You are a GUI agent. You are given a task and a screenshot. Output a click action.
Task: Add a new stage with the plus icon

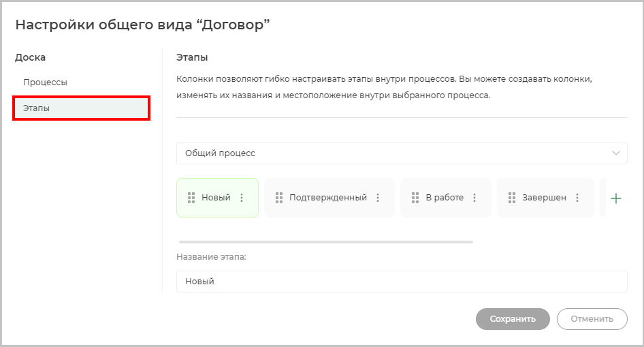(x=615, y=198)
